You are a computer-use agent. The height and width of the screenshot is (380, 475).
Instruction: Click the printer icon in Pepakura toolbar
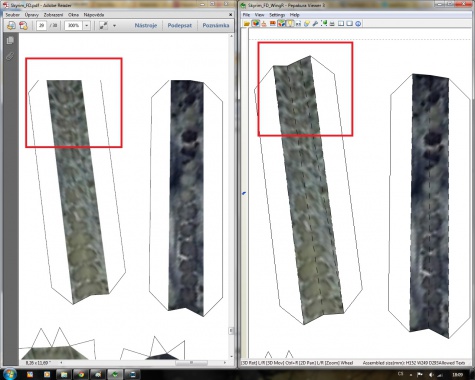point(332,24)
